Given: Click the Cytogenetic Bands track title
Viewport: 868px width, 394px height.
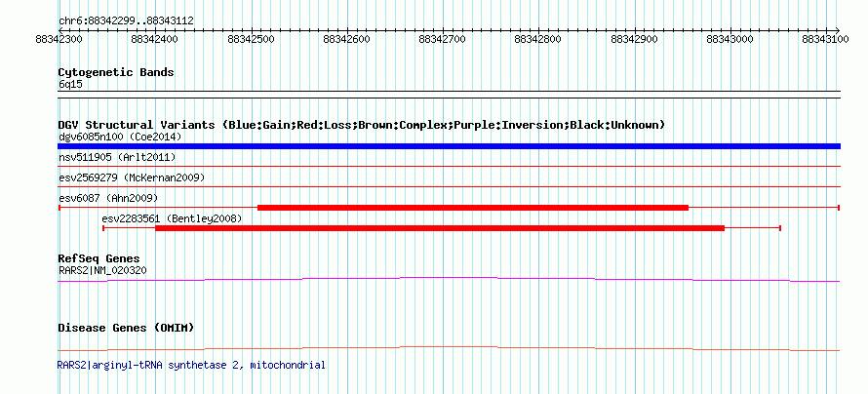Looking at the screenshot, I should [x=116, y=72].
